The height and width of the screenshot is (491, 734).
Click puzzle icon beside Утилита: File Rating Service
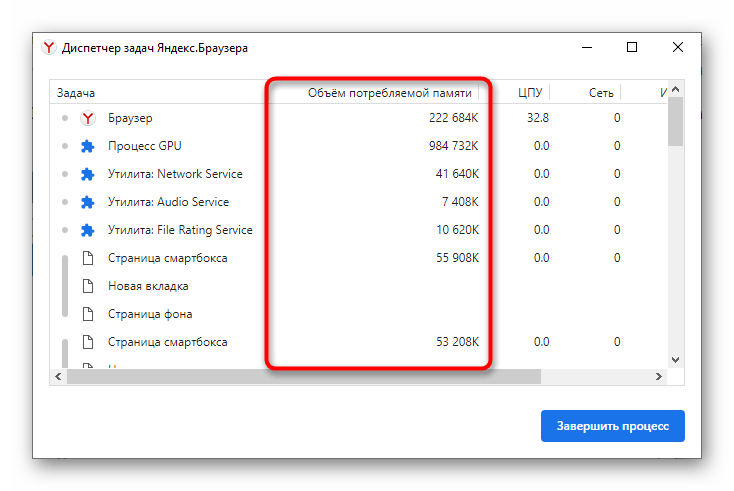click(88, 231)
